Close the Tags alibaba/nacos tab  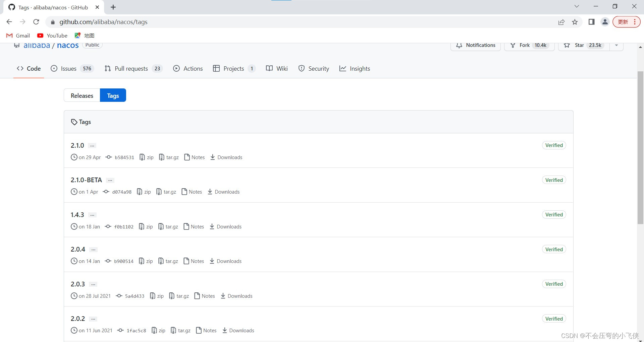[97, 7]
